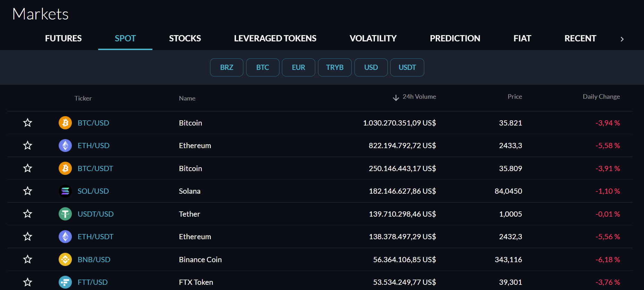Filter markets by the BRZ quote currency
The width and height of the screenshot is (644, 290).
(x=226, y=67)
